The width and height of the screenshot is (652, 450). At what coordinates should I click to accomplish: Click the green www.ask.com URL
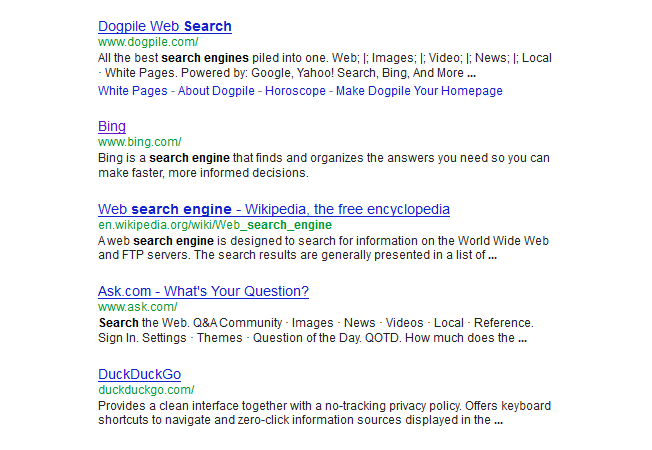(137, 307)
